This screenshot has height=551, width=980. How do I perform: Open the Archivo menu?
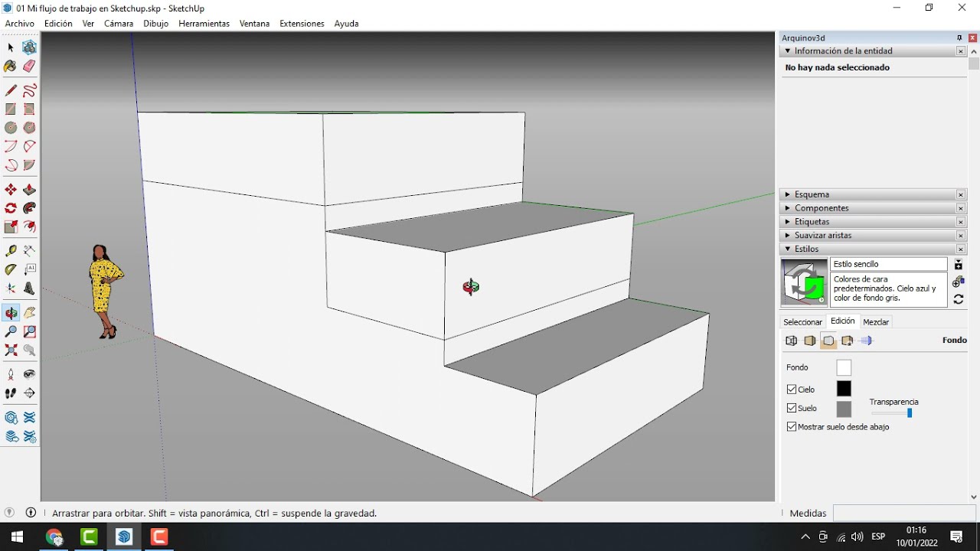(x=20, y=24)
